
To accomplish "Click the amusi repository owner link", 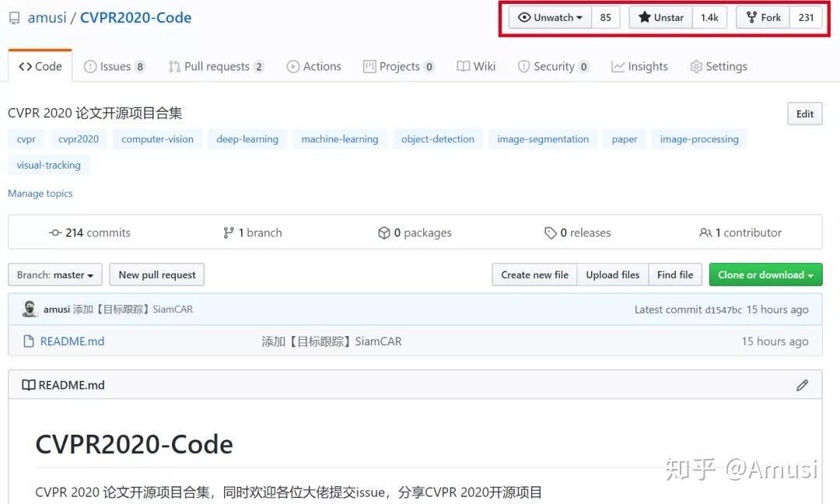I will pos(47,17).
